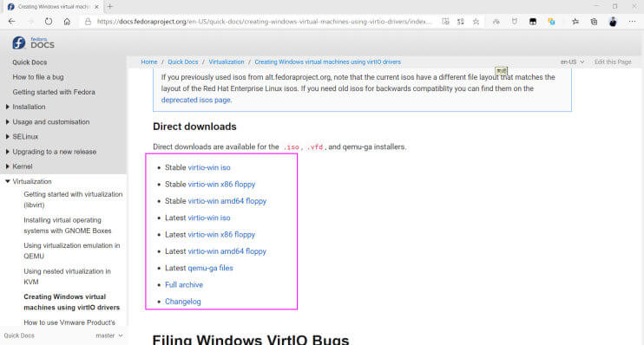Download Latest virtio-win x86 floppy

(x=221, y=235)
